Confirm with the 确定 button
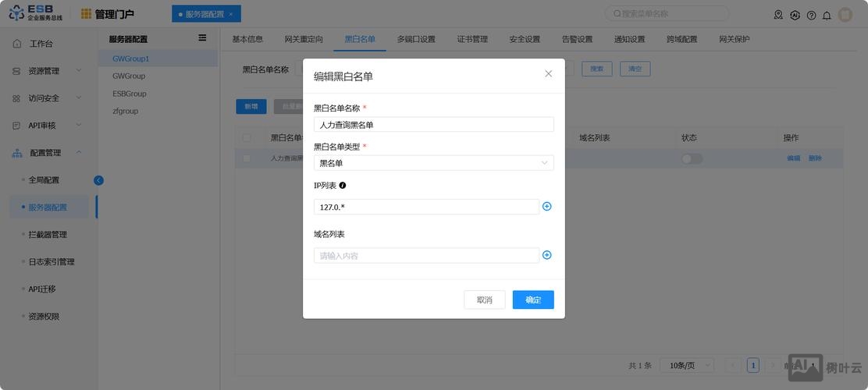Image resolution: width=868 pixels, height=390 pixels. [x=533, y=300]
